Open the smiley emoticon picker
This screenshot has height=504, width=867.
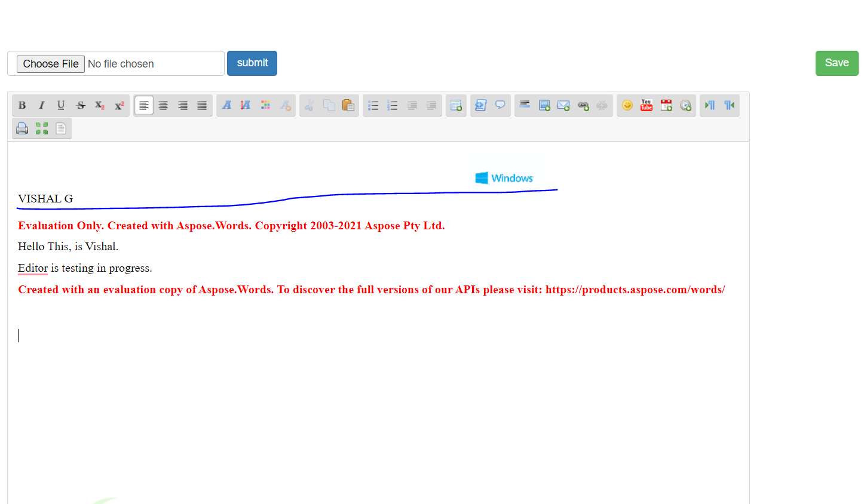627,106
